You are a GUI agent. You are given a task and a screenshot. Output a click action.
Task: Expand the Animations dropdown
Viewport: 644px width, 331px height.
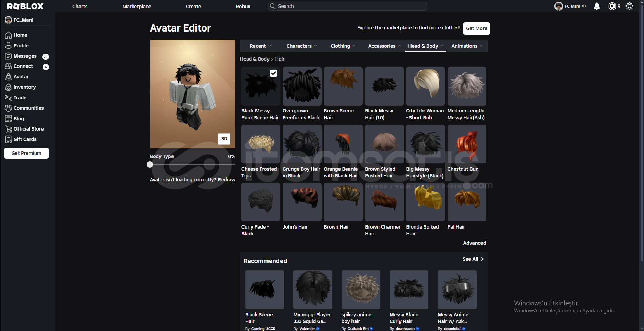click(467, 46)
